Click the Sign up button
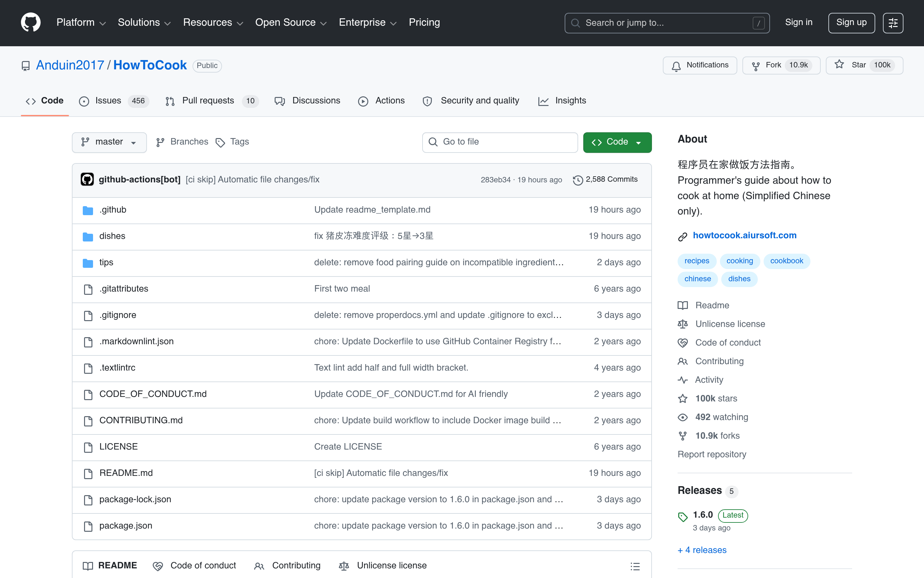Viewport: 924px width, 578px height. (851, 23)
